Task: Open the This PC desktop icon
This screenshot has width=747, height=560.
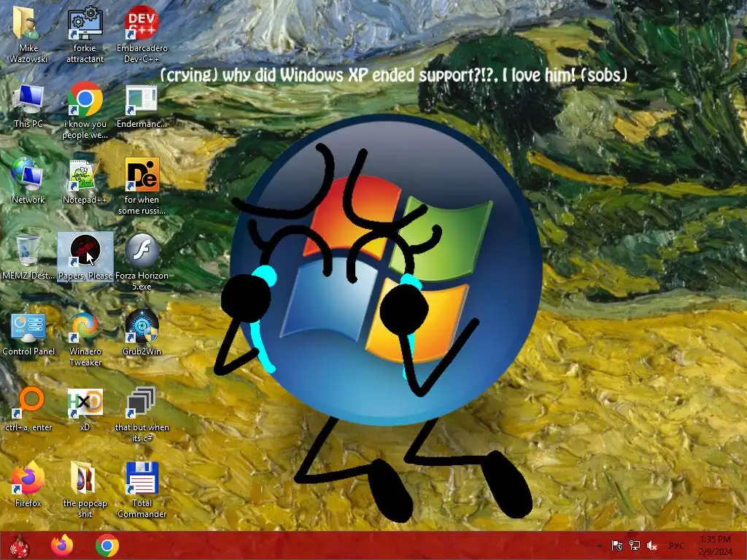Action: pos(28,106)
